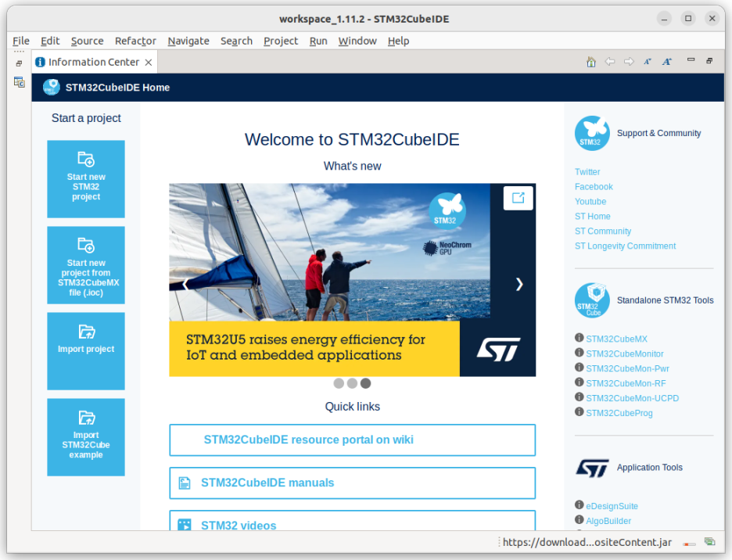Open the Facebook link

pyautogui.click(x=594, y=187)
